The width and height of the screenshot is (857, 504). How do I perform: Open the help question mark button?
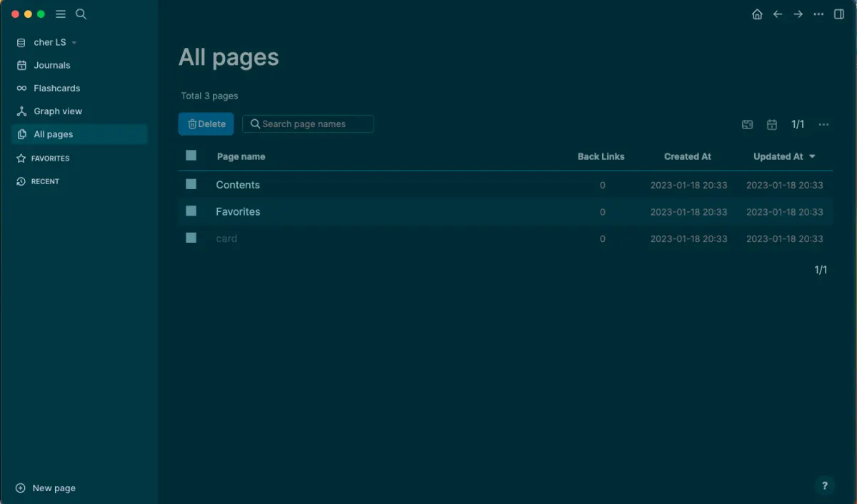click(x=825, y=485)
